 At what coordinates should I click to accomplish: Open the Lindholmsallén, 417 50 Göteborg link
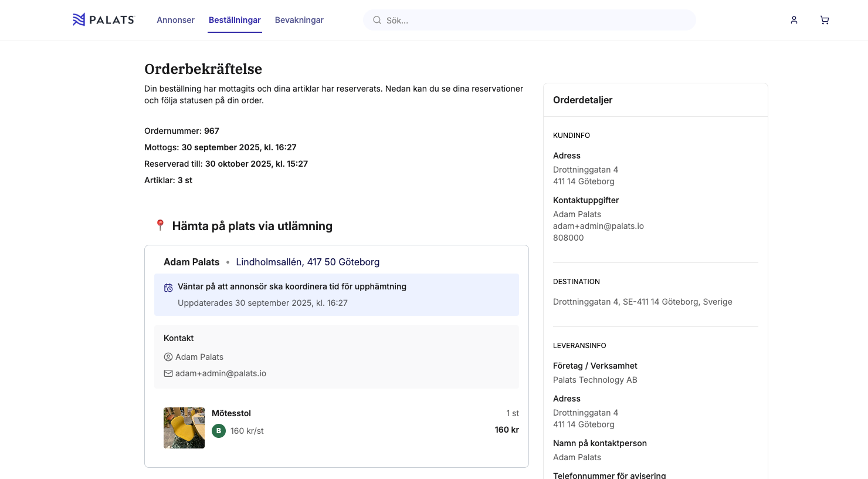(x=307, y=262)
